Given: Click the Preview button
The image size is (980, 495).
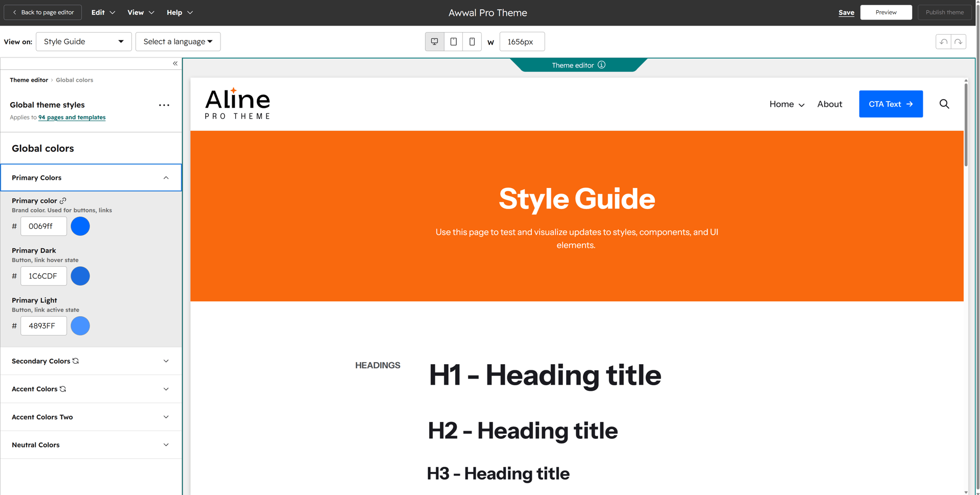Looking at the screenshot, I should click(x=886, y=12).
